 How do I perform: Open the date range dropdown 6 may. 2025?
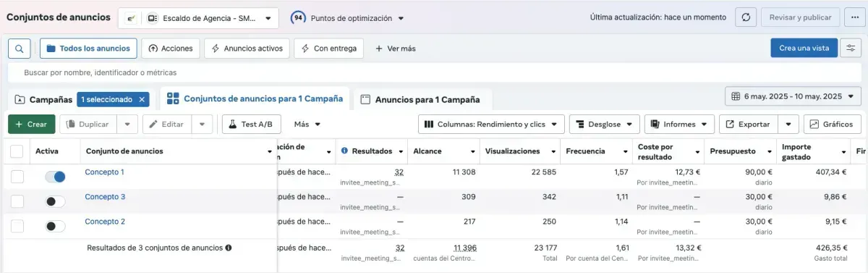pyautogui.click(x=793, y=96)
